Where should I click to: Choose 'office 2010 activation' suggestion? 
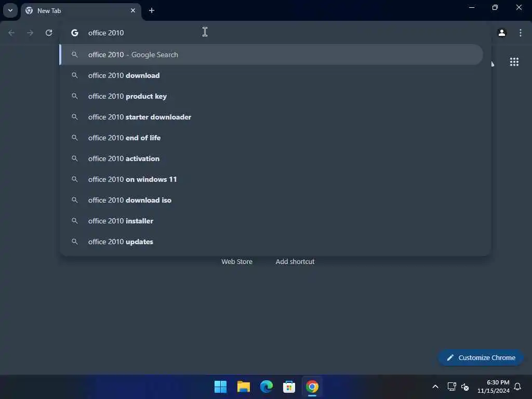coord(271,158)
